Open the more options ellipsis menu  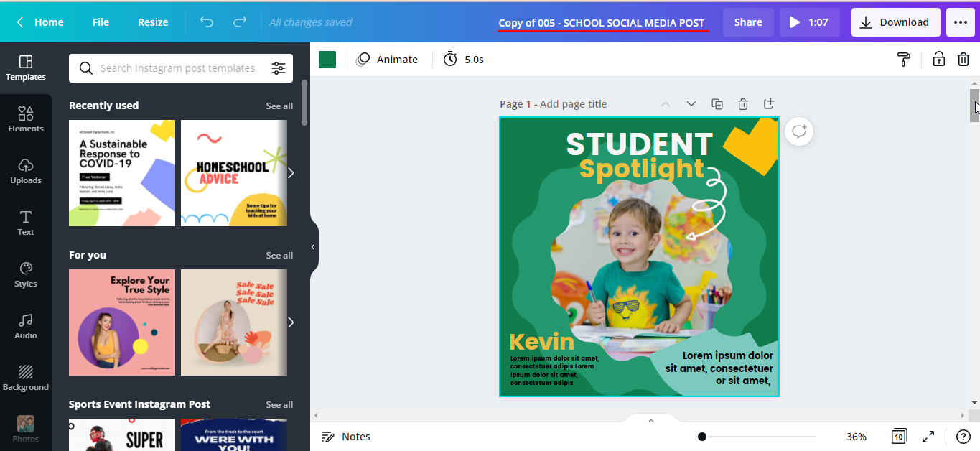(961, 22)
